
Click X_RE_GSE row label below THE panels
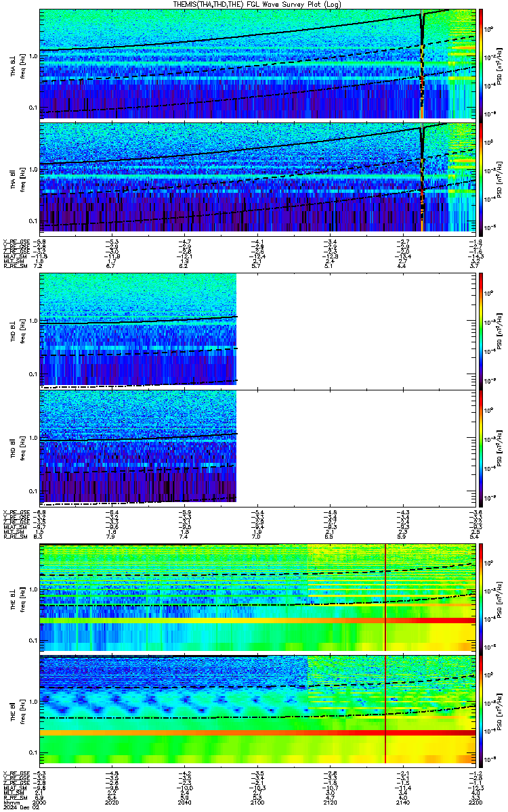[16, 773]
